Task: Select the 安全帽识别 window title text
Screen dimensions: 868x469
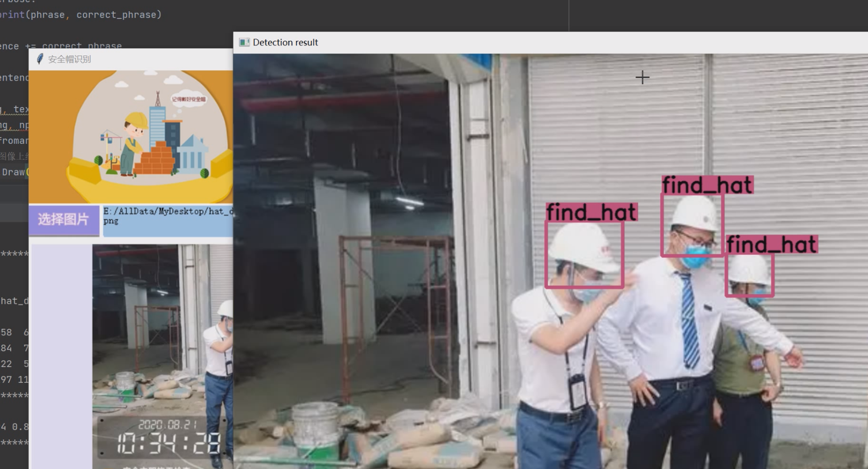Action: [x=69, y=59]
